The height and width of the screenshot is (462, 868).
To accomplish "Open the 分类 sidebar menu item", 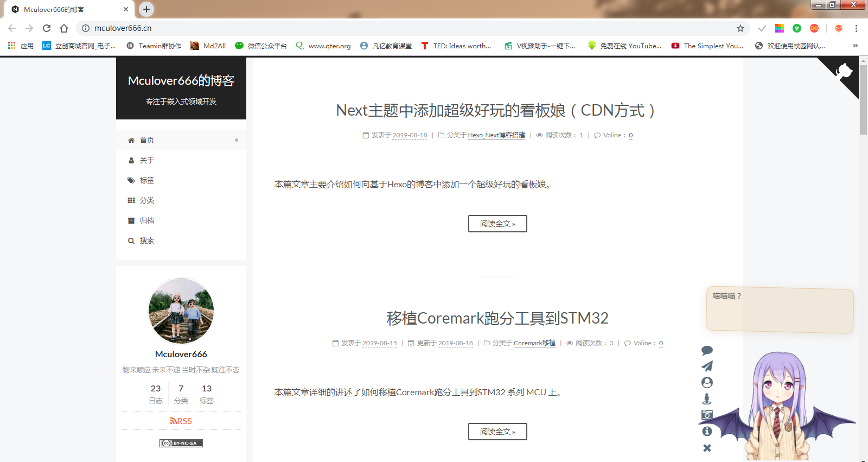I will (181, 200).
